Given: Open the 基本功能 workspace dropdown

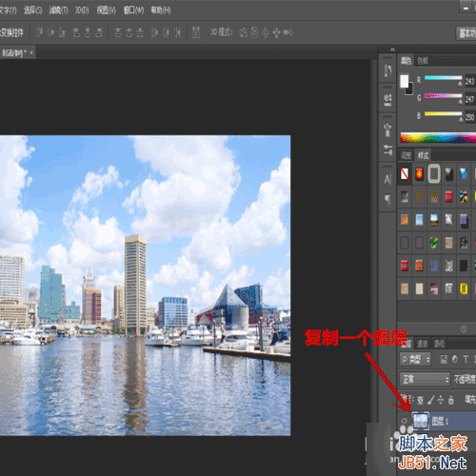Looking at the screenshot, I should [x=466, y=32].
